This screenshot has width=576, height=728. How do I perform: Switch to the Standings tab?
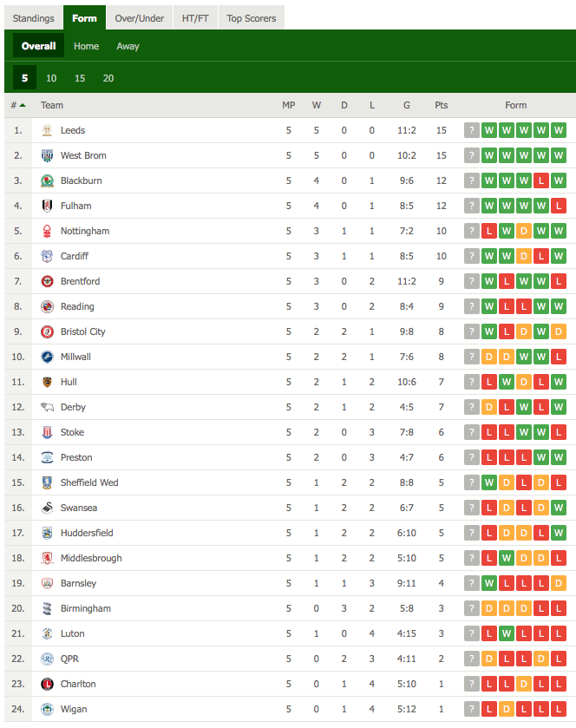pyautogui.click(x=34, y=18)
